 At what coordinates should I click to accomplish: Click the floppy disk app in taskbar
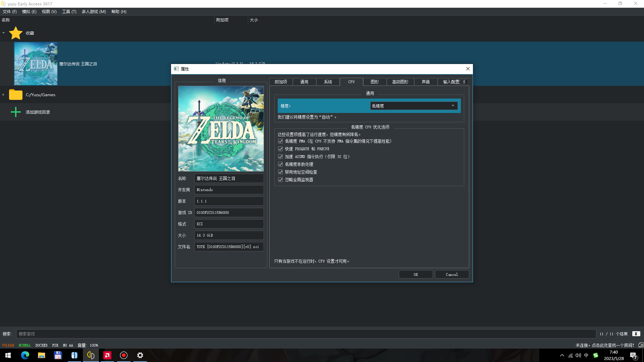58,355
